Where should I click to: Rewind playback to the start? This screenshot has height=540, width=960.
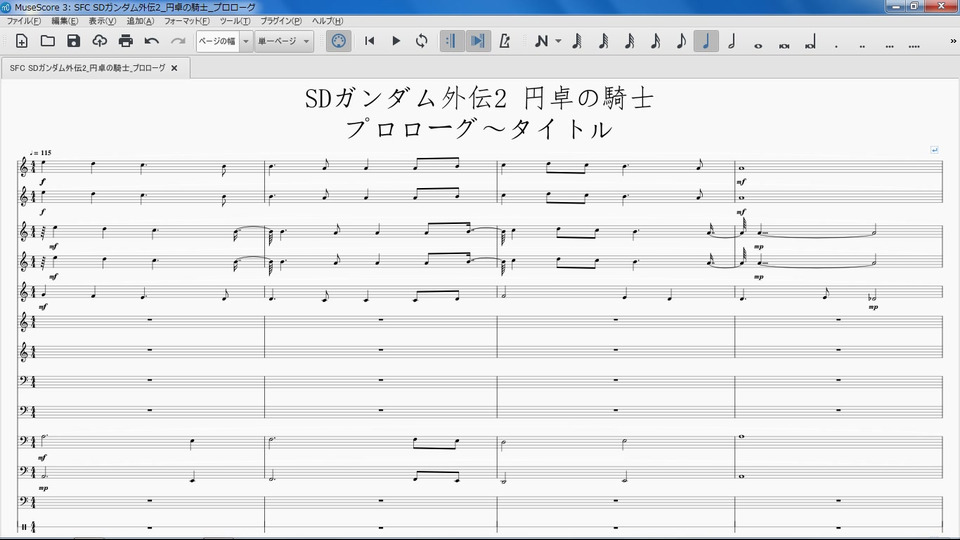point(369,41)
